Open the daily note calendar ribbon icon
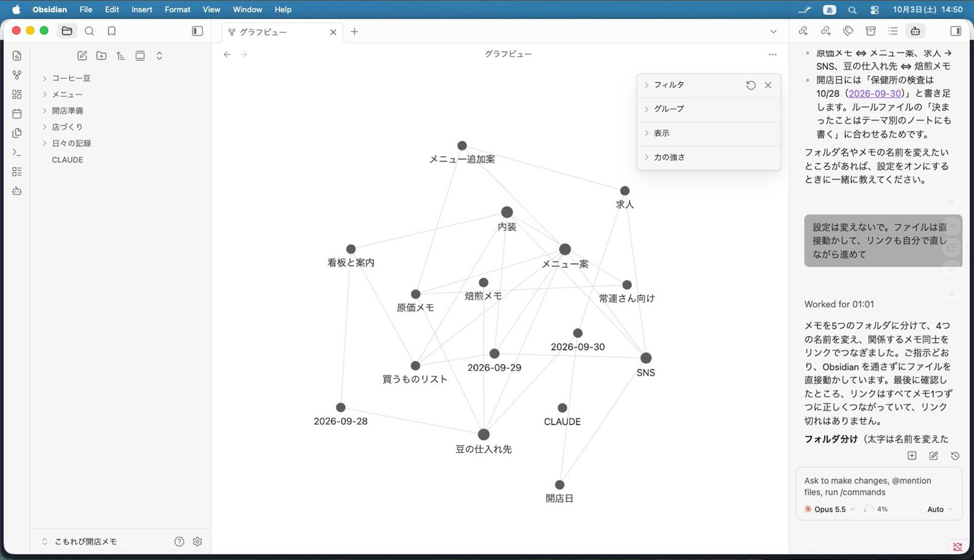Image resolution: width=974 pixels, height=560 pixels. [17, 114]
